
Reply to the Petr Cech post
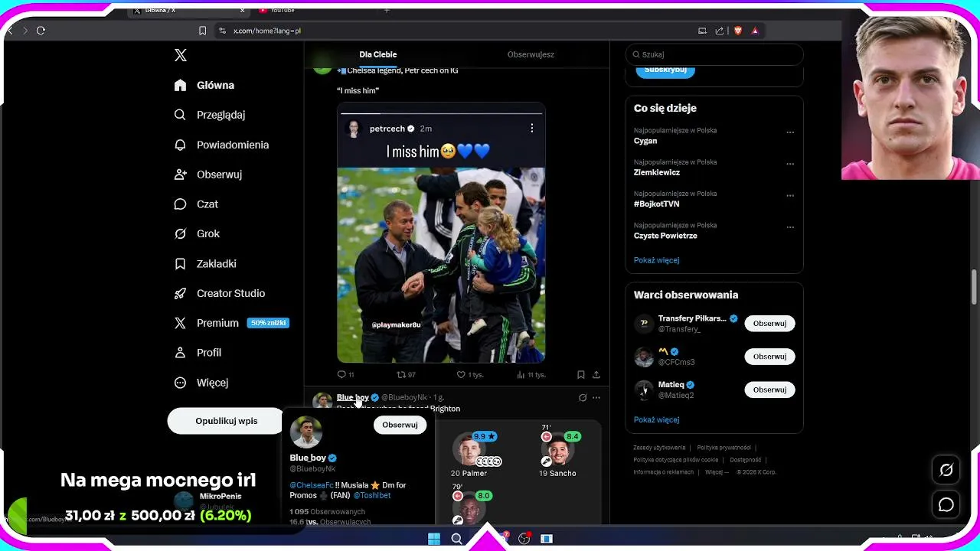[345, 375]
